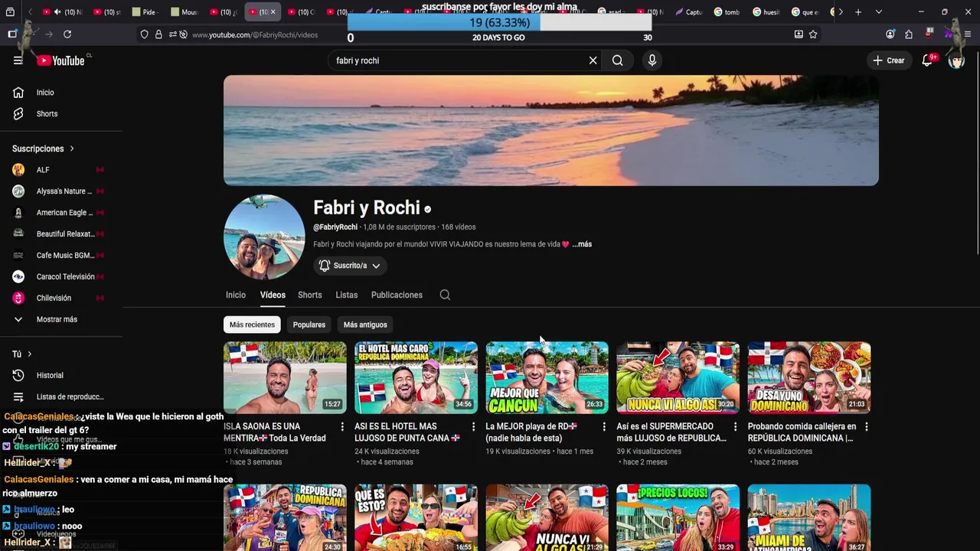The width and height of the screenshot is (980, 551).
Task: Open the HOTEL MAS CARO video thumbnail
Action: 416,377
